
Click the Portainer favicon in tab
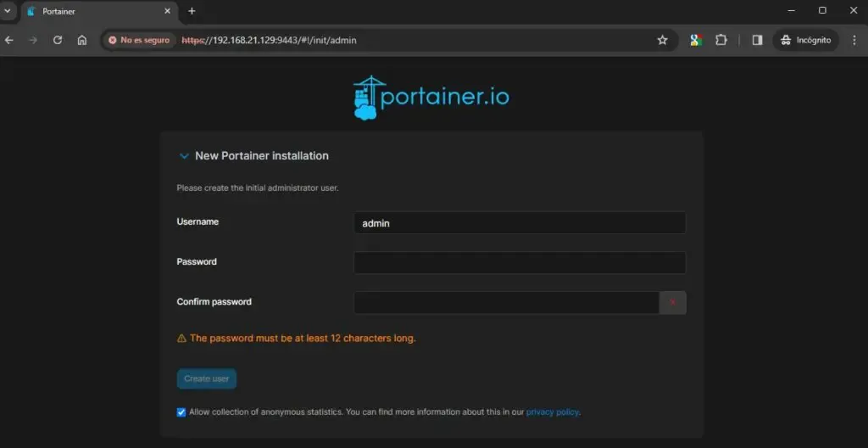[x=31, y=11]
